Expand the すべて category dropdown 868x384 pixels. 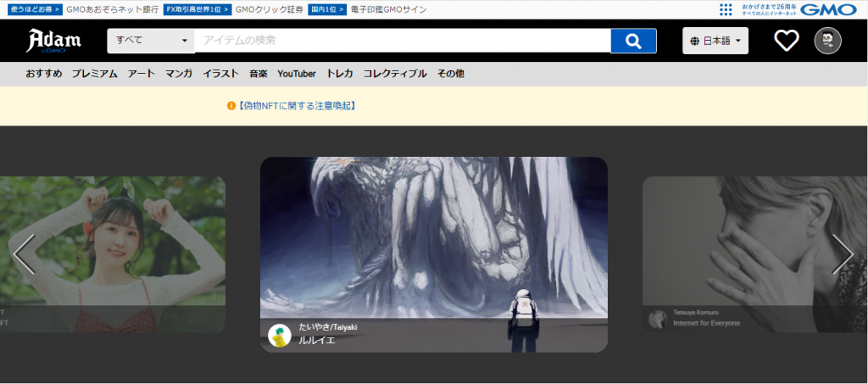[x=151, y=41]
